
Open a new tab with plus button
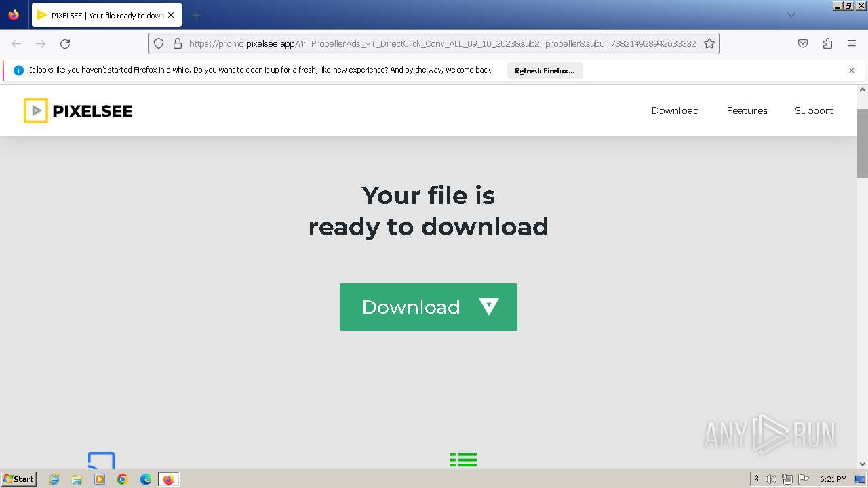point(196,15)
